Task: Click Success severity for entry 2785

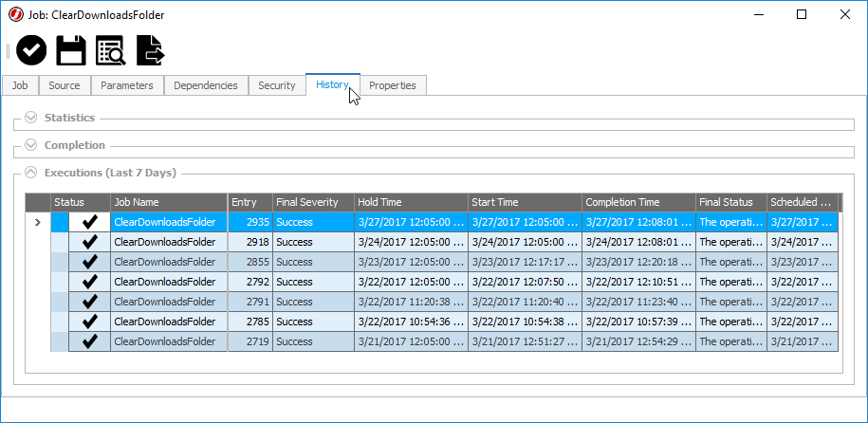Action: tap(313, 322)
